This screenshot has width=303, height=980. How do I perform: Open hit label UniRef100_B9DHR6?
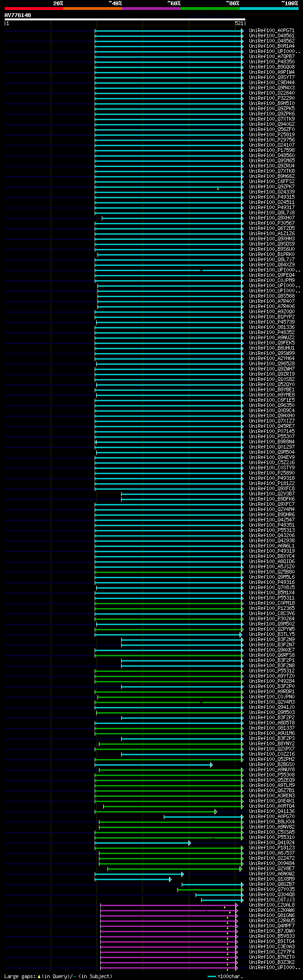click(272, 514)
